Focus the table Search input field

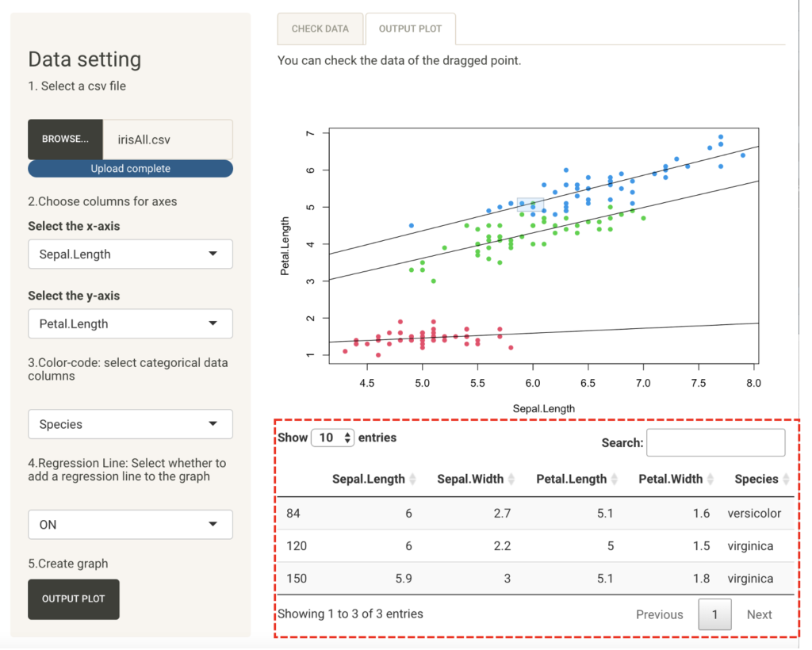(x=715, y=442)
